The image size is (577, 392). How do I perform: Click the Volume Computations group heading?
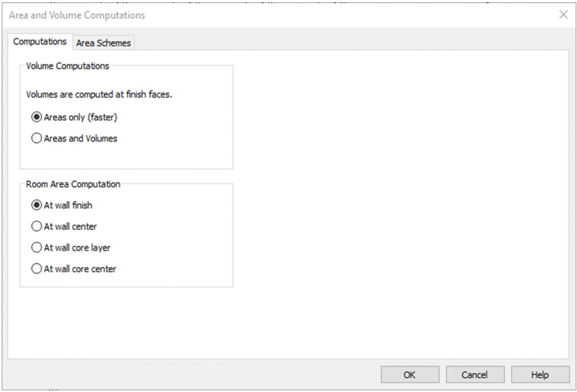click(68, 66)
